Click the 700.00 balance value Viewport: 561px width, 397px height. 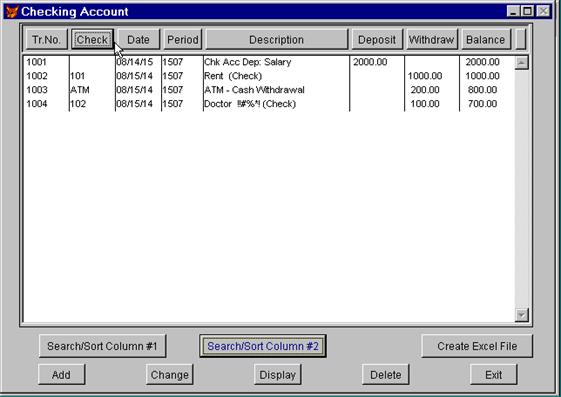pyautogui.click(x=483, y=104)
